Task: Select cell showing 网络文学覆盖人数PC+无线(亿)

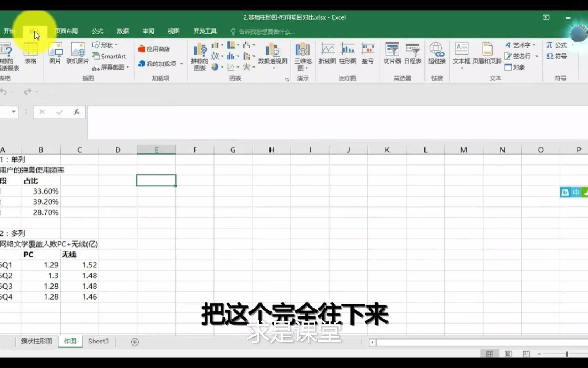Action: pyautogui.click(x=49, y=244)
